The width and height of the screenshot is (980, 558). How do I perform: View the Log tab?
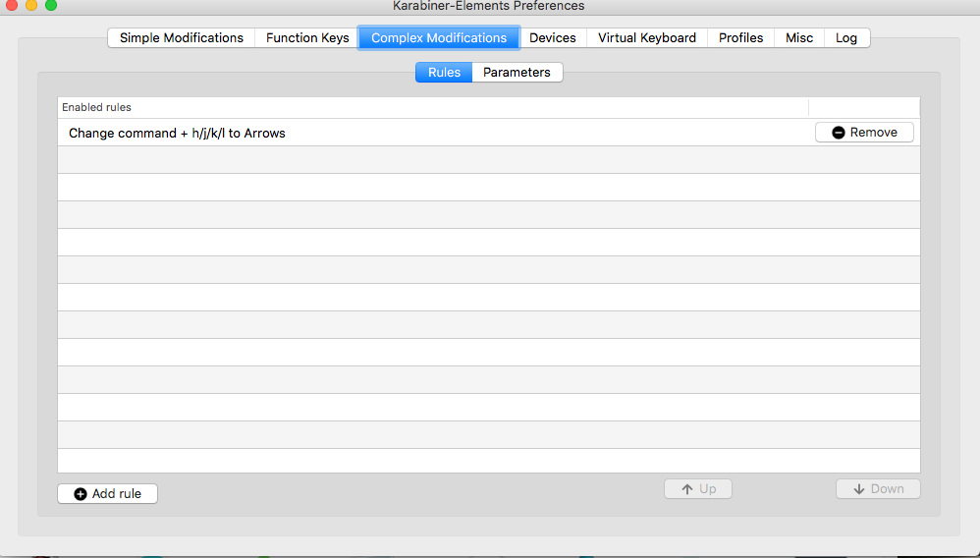point(846,38)
